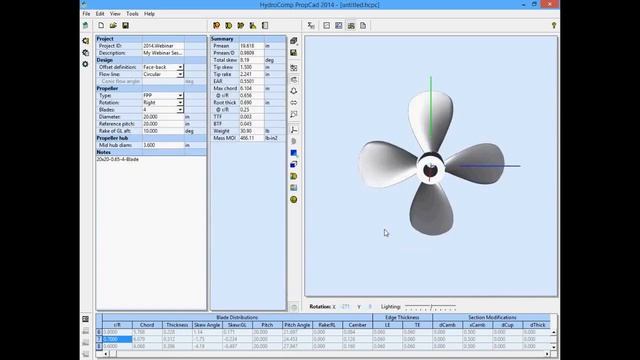Click the formula icon above the 3D view
The image size is (640, 360).
311,25
